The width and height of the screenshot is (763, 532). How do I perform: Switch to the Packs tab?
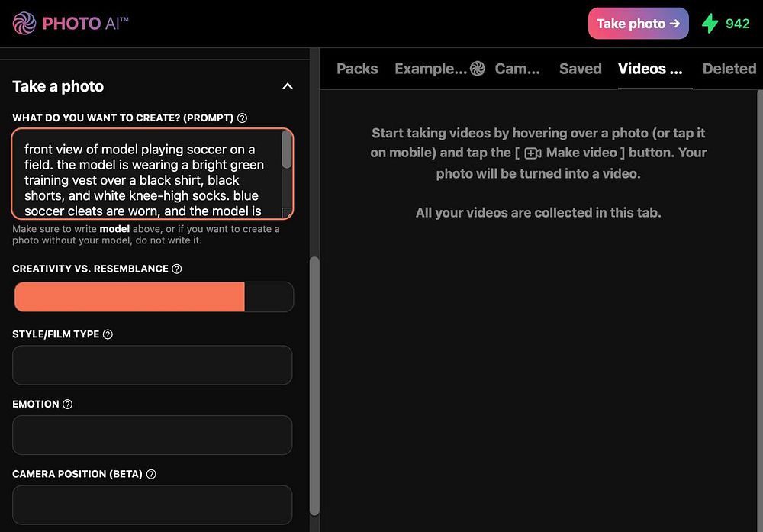coord(357,69)
